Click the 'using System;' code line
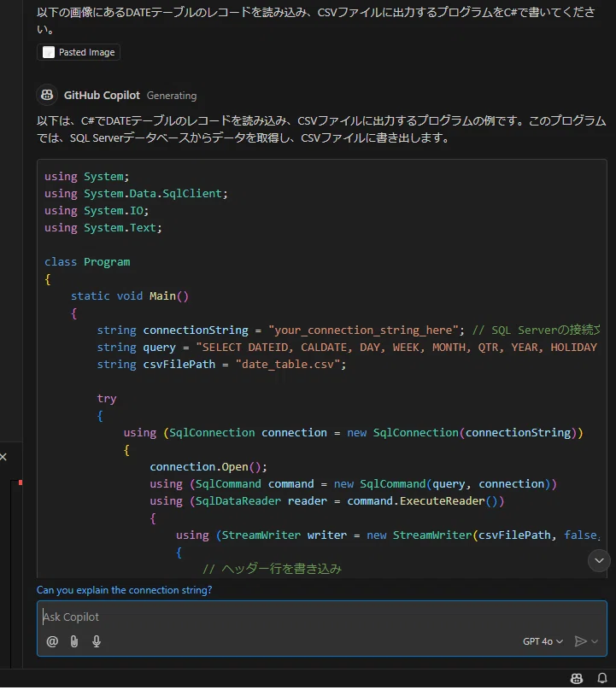This screenshot has height=690, width=616. tap(86, 177)
